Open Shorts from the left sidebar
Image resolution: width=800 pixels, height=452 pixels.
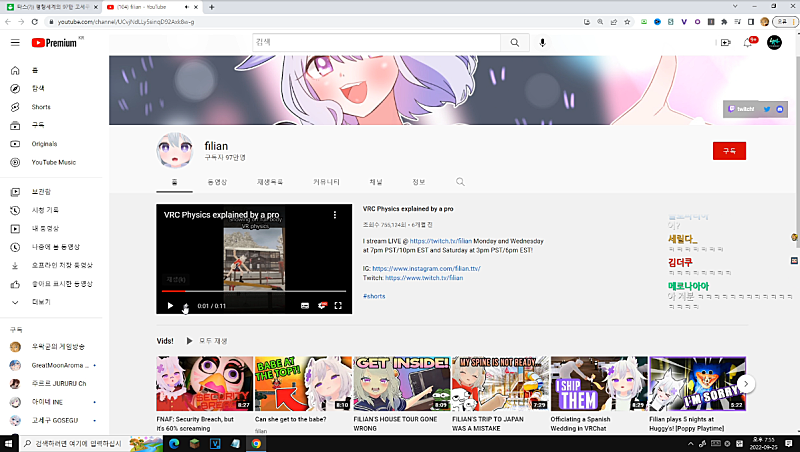(x=40, y=107)
